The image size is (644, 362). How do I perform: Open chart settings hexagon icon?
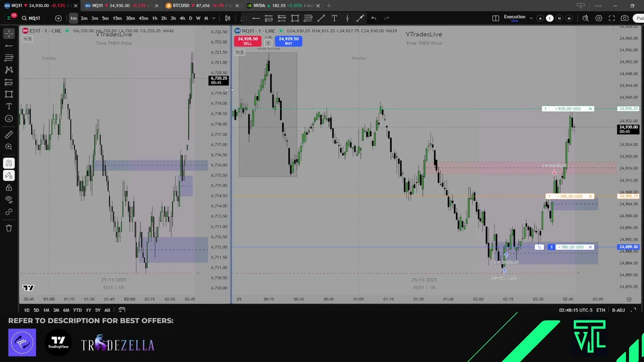(599, 19)
